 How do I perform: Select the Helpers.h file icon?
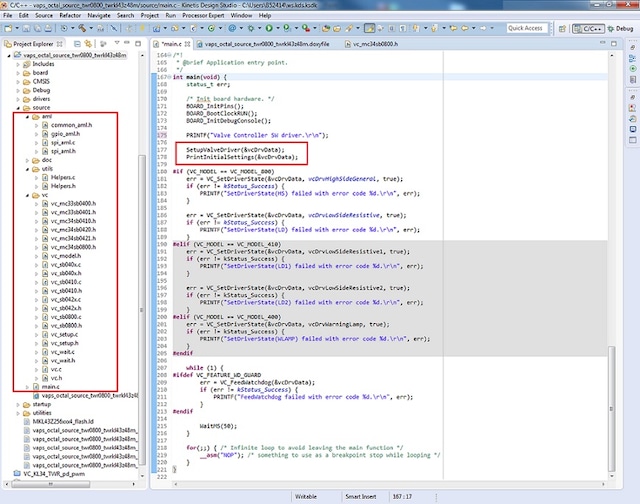[x=43, y=186]
